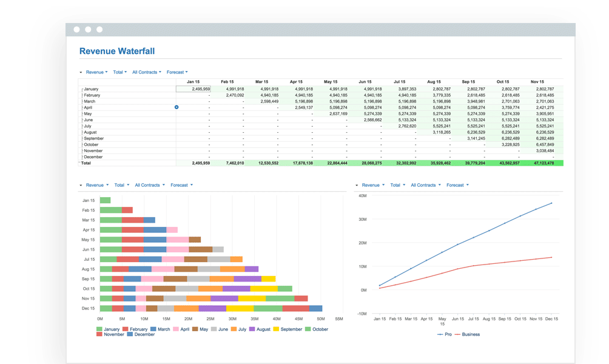Click the Revenue Waterfall heading
Viewport: 609px width, 364px height.
pyautogui.click(x=116, y=51)
